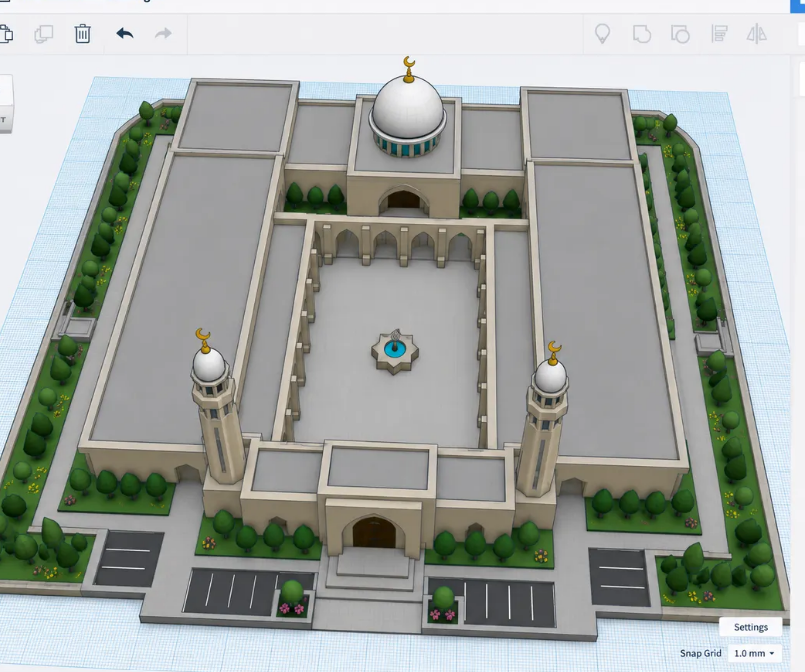Open the workplane Settings button
This screenshot has height=672, width=805.
751,627
